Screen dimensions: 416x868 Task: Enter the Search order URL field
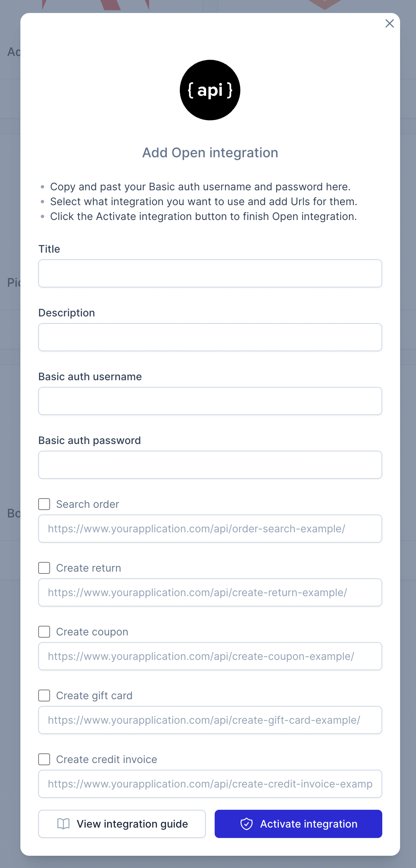click(x=210, y=529)
